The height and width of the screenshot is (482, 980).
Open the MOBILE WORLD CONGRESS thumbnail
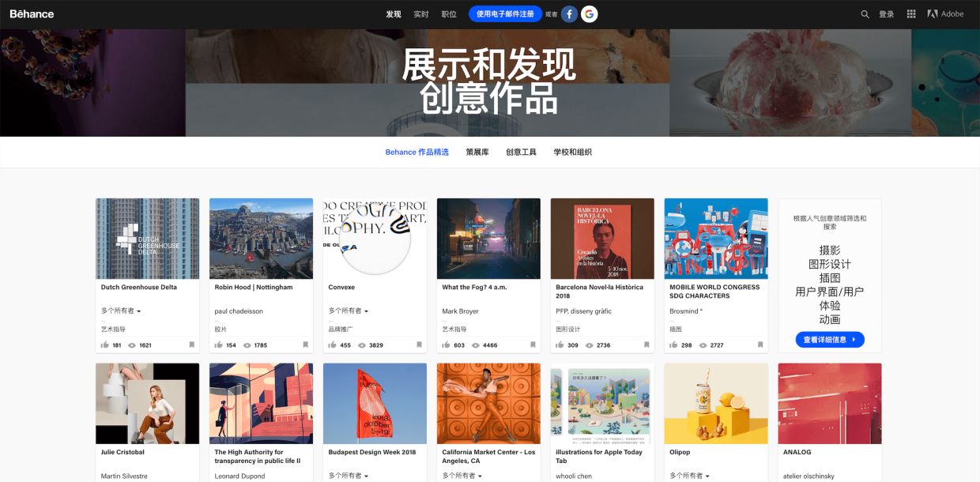coord(716,239)
